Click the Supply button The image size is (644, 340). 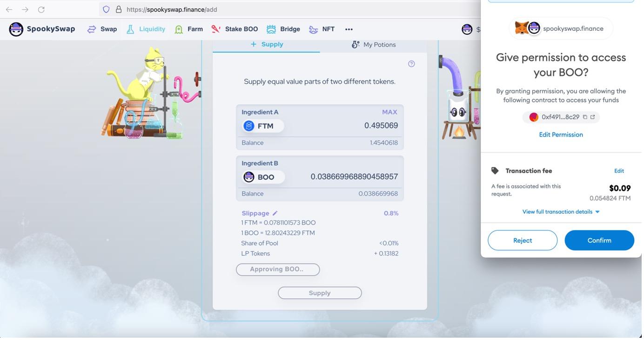point(320,293)
